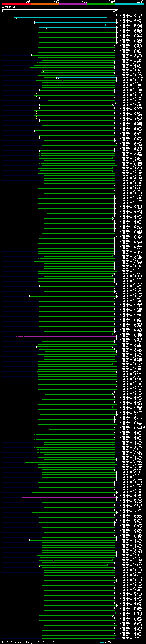The height and width of the screenshot is (644, 146).
Task: Select hit label UniRef100_C4J9L5
Action: 131,40
